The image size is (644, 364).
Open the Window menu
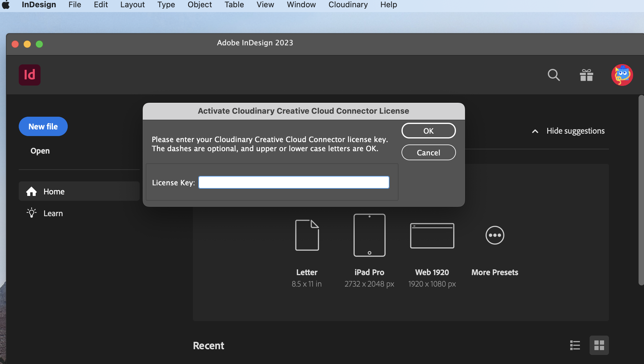[x=301, y=5]
